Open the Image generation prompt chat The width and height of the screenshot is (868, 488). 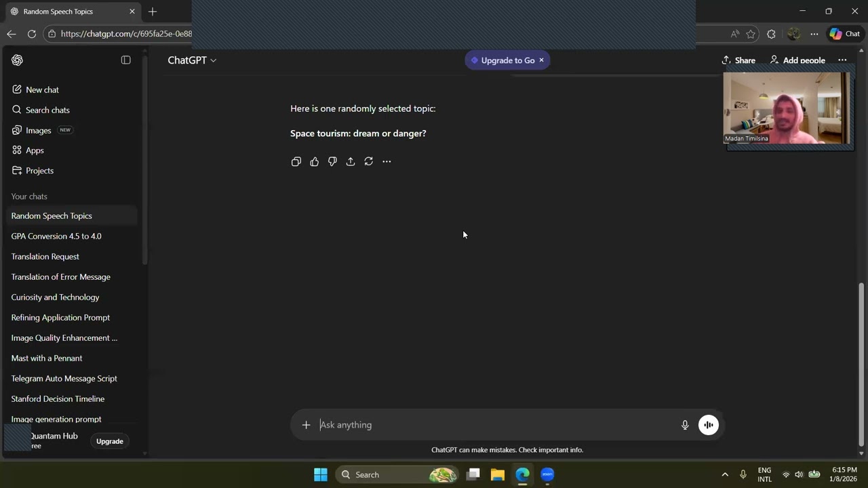point(56,419)
